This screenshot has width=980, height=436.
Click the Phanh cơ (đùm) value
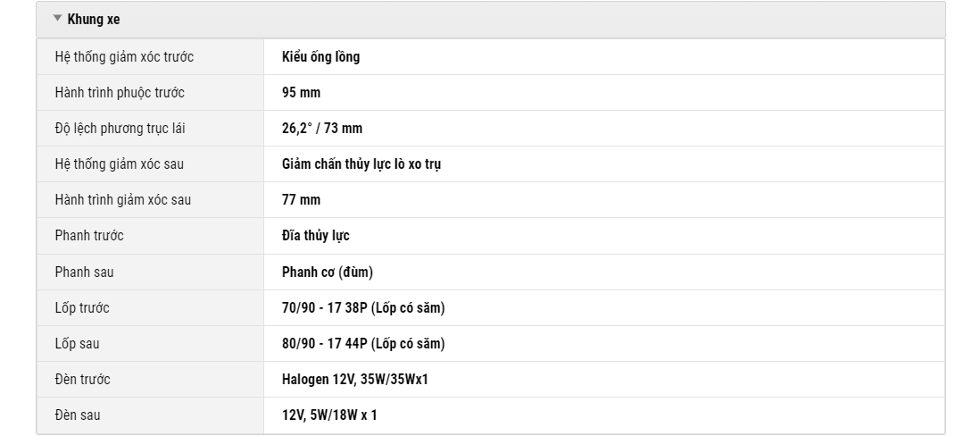tap(328, 272)
